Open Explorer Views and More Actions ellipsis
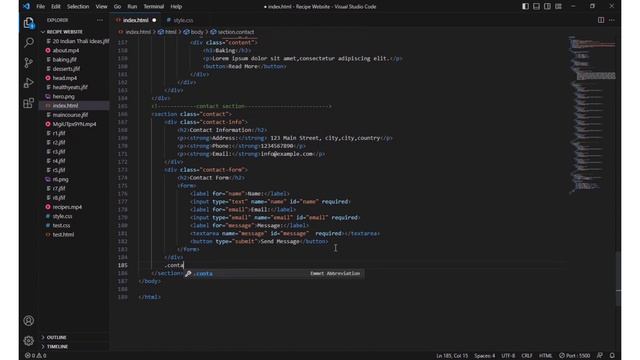 [x=100, y=20]
